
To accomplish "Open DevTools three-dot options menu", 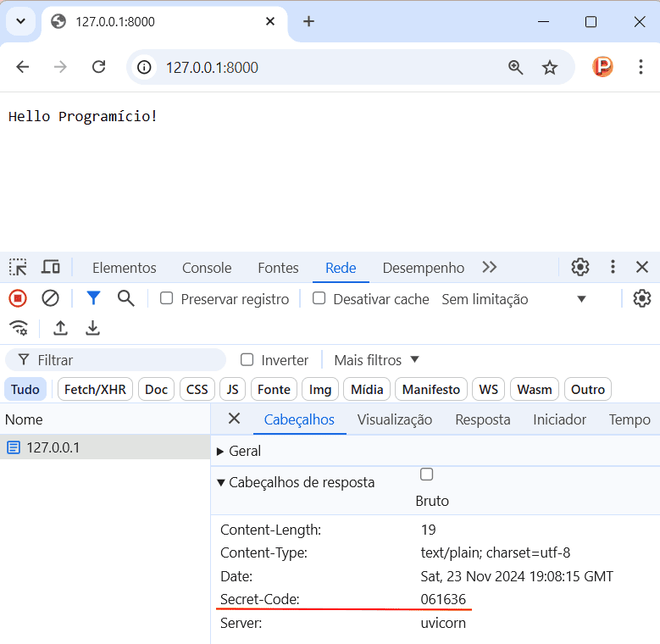I will tap(613, 267).
